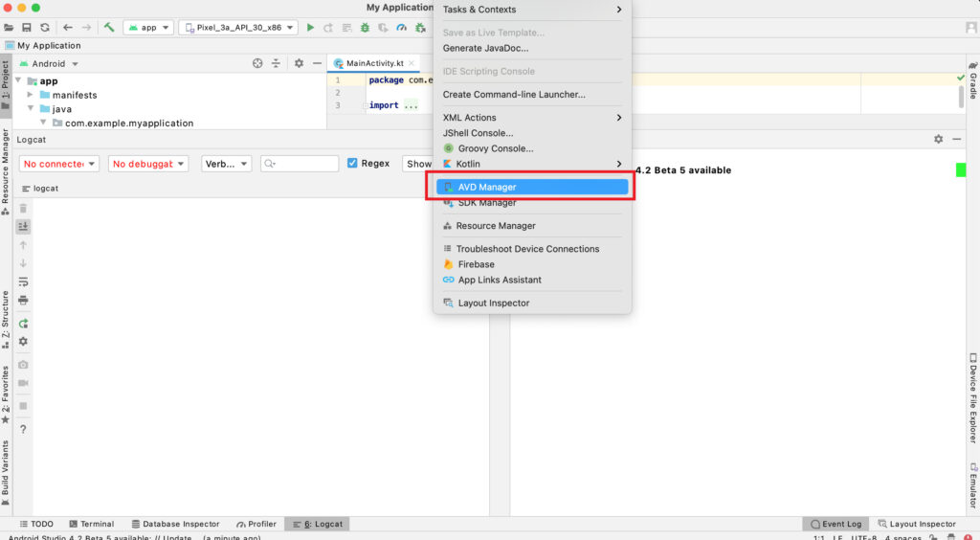
Task: Attach debugger to Android process icon
Action: coord(421,28)
